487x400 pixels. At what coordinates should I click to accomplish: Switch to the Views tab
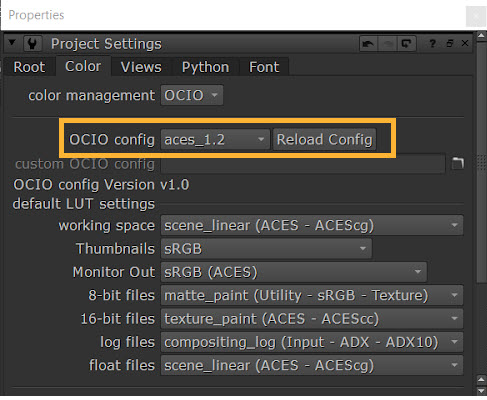(141, 67)
